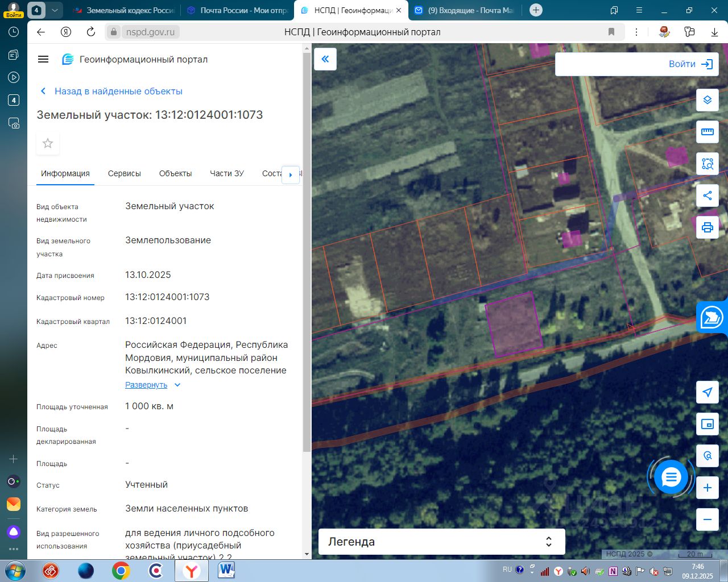
Task: Open the map layers panel
Action: pyautogui.click(x=707, y=100)
